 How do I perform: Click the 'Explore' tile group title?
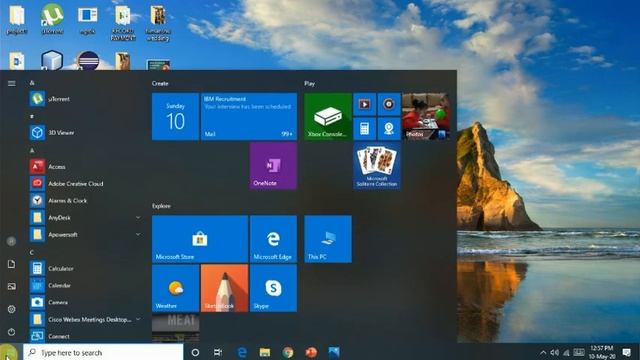coord(161,206)
